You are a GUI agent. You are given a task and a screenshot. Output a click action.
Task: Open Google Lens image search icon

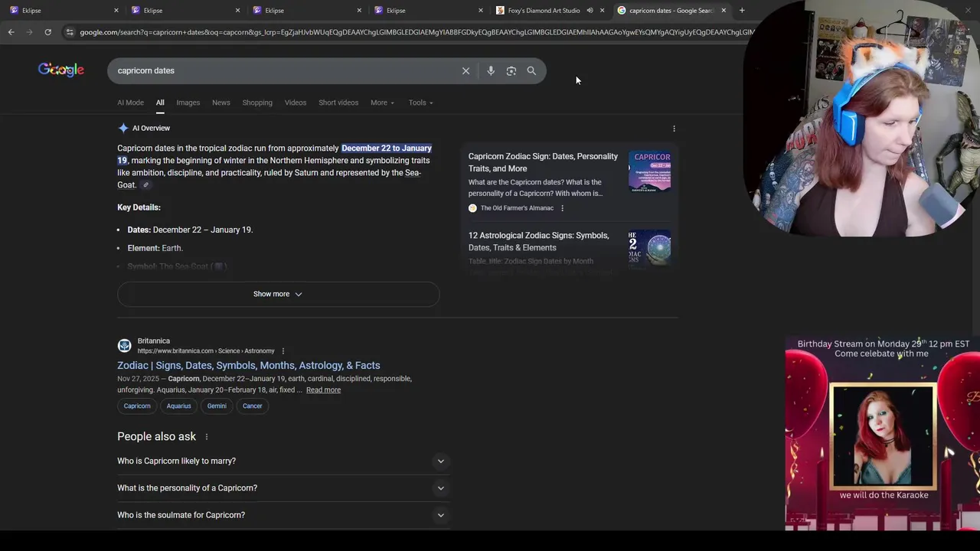511,70
